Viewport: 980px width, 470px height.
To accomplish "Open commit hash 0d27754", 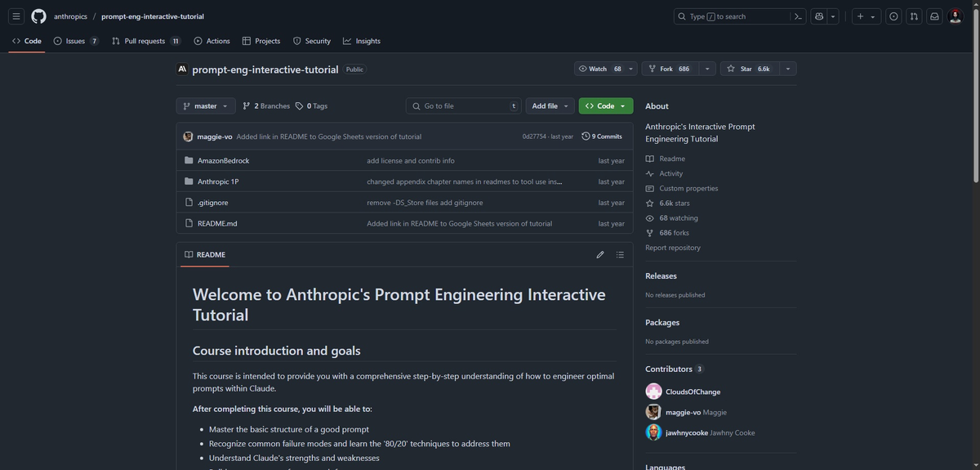I will tap(534, 137).
